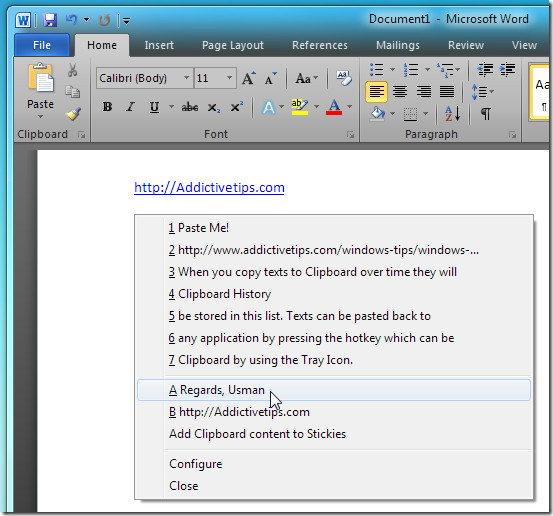Select 'Add Clipboard content to Stickies'
553x516 pixels.
(333, 434)
